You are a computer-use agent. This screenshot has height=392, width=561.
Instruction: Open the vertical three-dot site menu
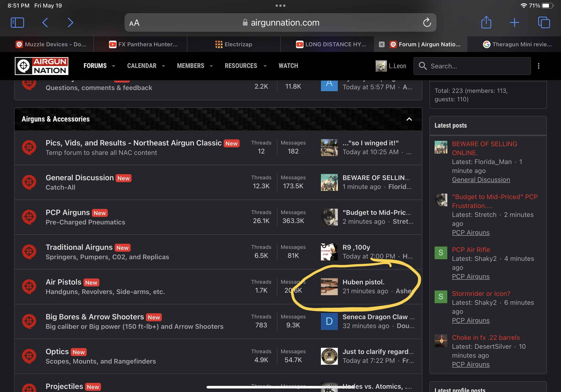click(538, 66)
